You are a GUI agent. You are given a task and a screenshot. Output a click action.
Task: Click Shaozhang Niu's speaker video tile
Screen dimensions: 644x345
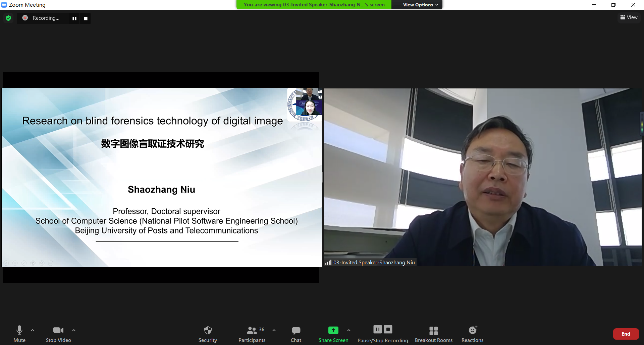483,178
